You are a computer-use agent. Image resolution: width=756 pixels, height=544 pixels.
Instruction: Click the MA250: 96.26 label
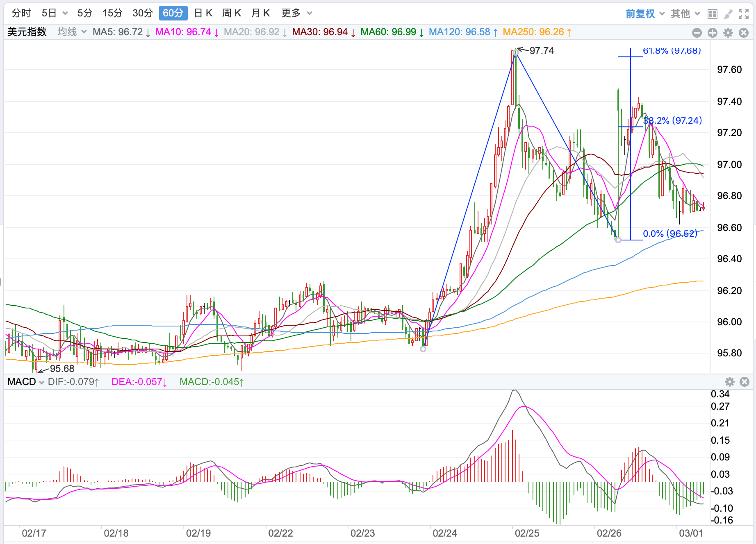pos(537,32)
